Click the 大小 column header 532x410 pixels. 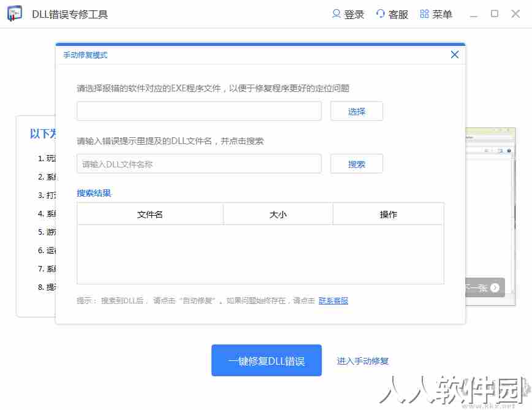278,214
